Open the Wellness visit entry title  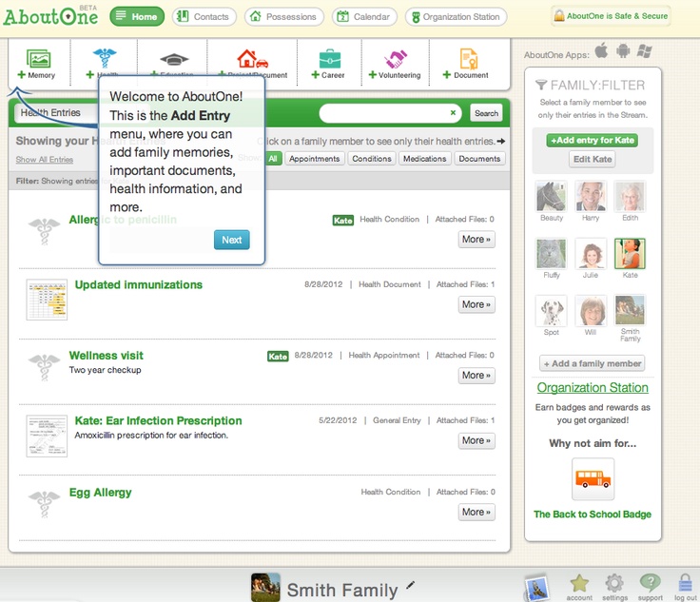point(107,356)
